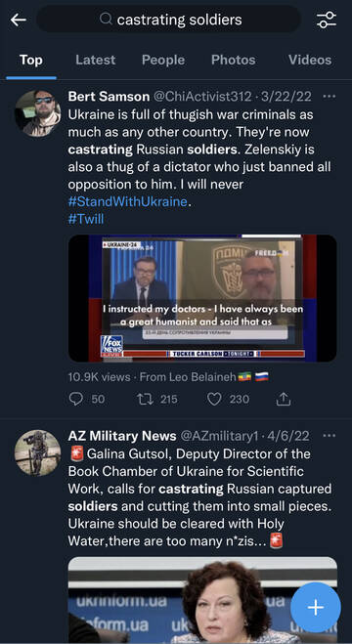Click the castrating soldiers search field
352x644 pixels.
coord(168,19)
